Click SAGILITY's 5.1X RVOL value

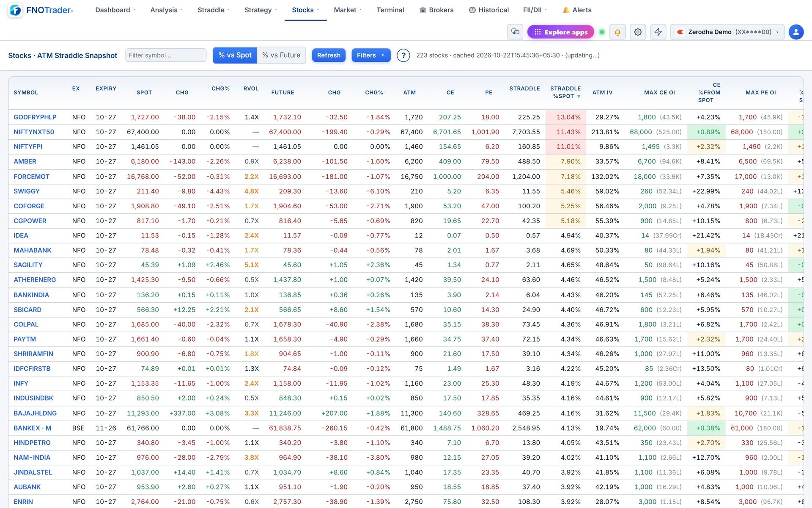pos(252,265)
